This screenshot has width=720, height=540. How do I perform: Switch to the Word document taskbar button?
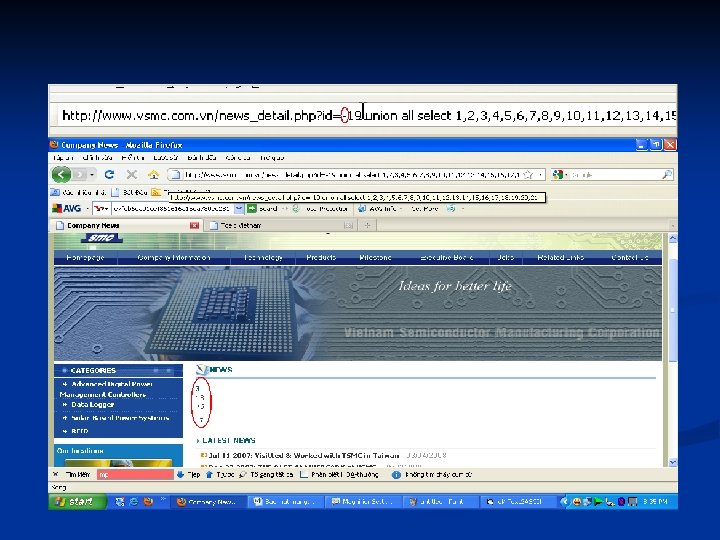pyautogui.click(x=286, y=502)
